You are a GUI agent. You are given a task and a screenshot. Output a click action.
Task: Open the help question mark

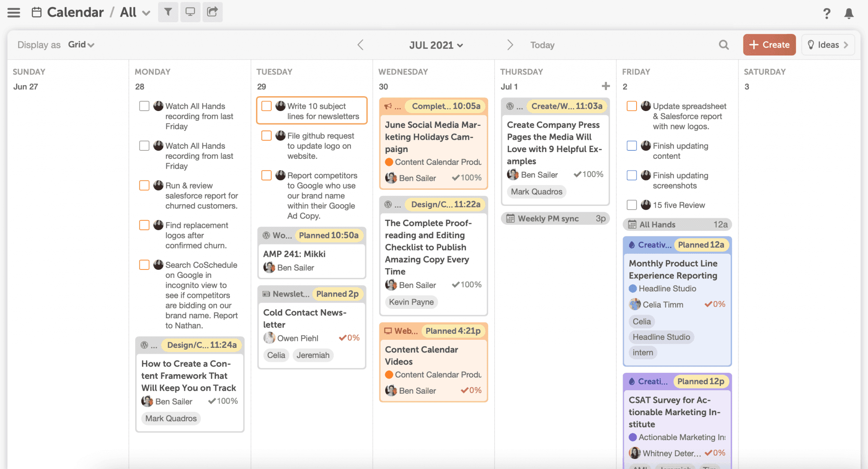tap(826, 14)
